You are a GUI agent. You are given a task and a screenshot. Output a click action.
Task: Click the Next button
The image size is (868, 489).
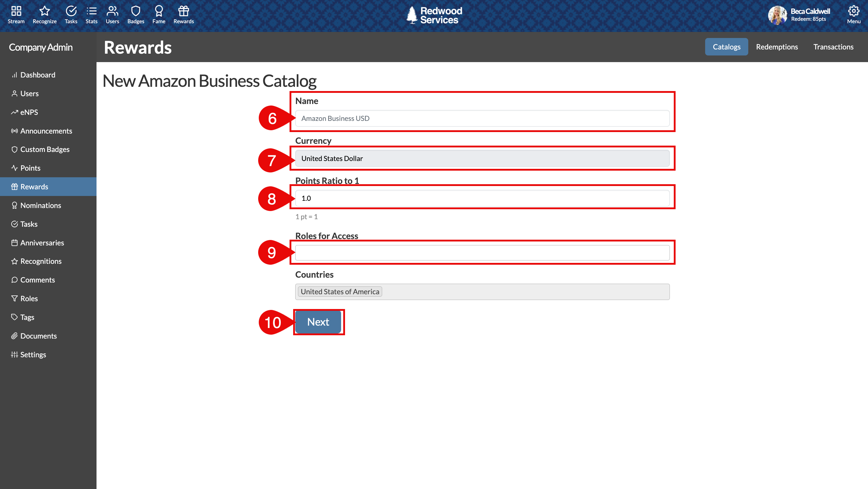coord(318,322)
